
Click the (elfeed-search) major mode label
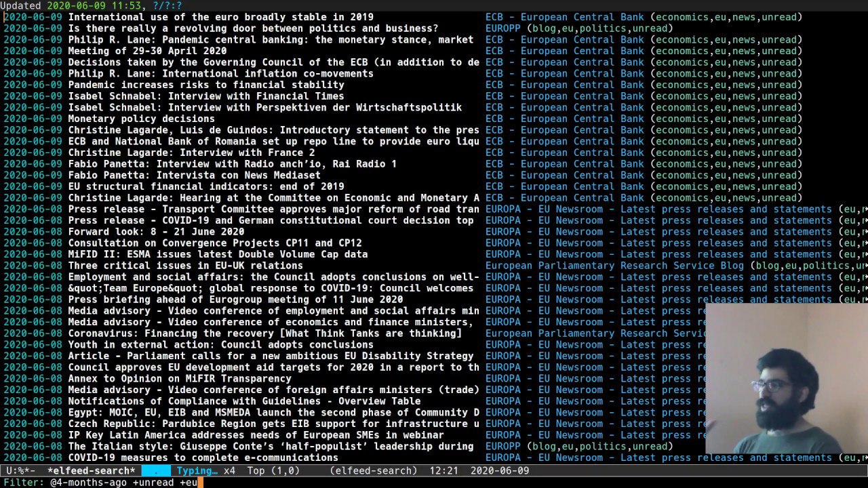(x=374, y=471)
